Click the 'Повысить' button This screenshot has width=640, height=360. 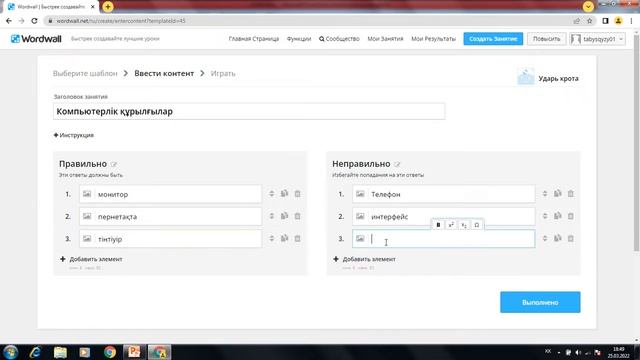(x=547, y=39)
